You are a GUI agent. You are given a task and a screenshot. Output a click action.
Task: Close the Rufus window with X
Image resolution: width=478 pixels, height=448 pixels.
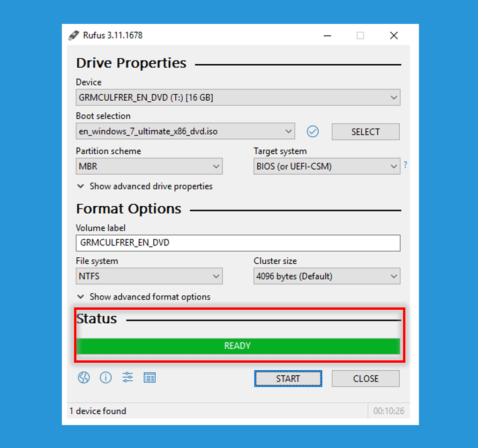pyautogui.click(x=394, y=36)
